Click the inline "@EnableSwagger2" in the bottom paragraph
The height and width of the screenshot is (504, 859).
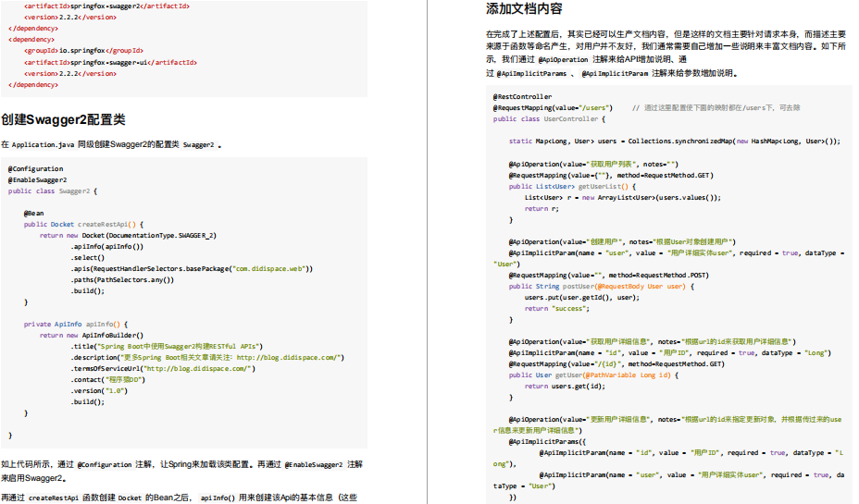click(314, 464)
